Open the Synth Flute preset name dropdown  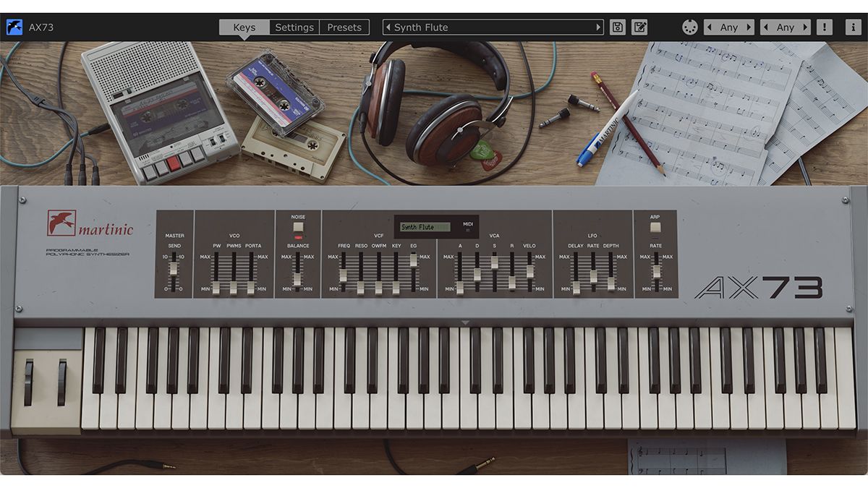click(493, 27)
